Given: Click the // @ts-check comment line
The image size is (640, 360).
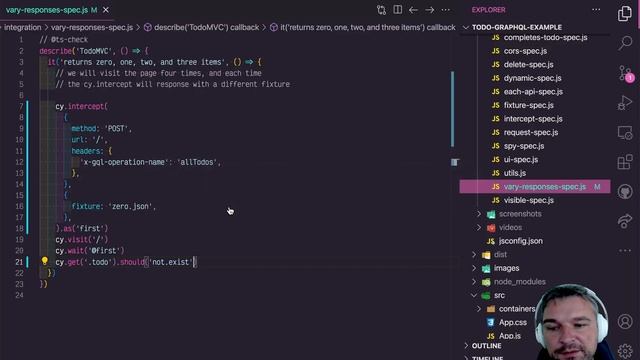Looking at the screenshot, I should 64,40.
